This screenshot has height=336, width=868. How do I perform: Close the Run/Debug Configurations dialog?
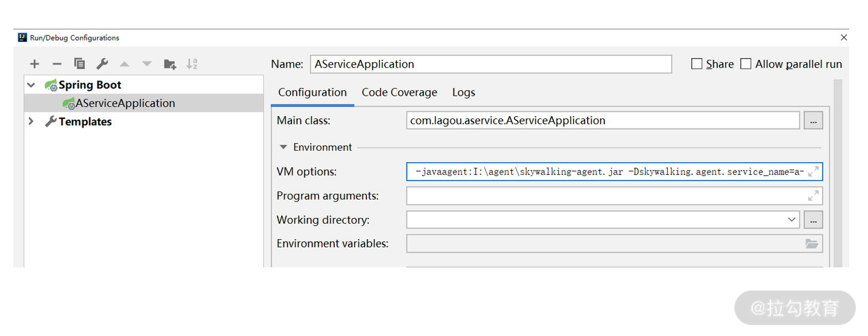(844, 38)
